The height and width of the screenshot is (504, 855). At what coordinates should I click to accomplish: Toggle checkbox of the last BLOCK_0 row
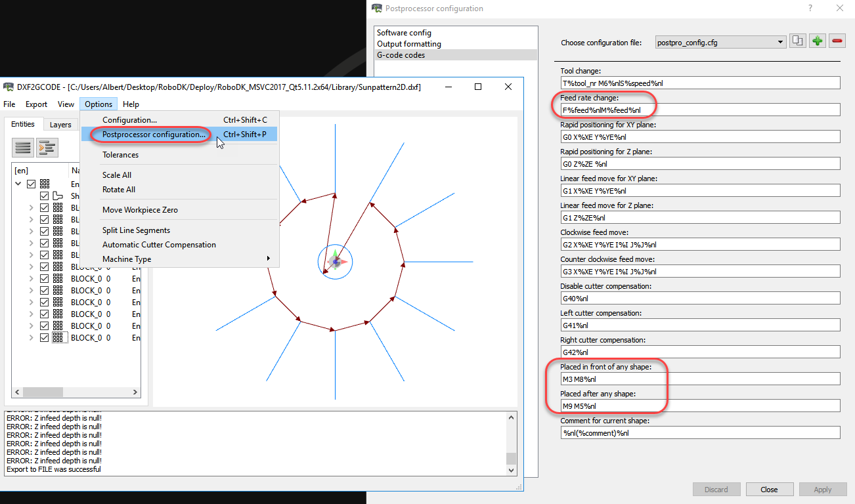click(45, 338)
